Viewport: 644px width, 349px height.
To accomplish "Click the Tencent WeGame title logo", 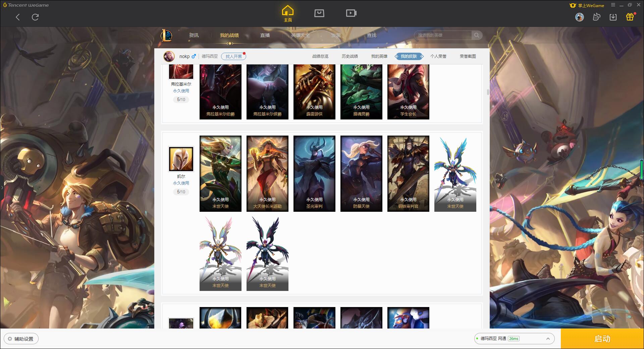I will point(26,5).
